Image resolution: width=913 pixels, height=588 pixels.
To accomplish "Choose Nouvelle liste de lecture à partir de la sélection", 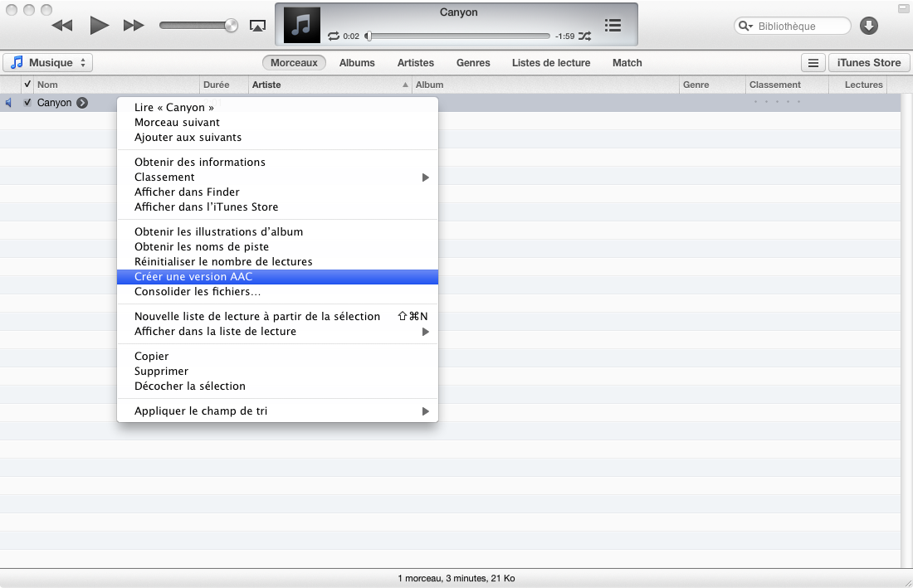I will coord(277,316).
